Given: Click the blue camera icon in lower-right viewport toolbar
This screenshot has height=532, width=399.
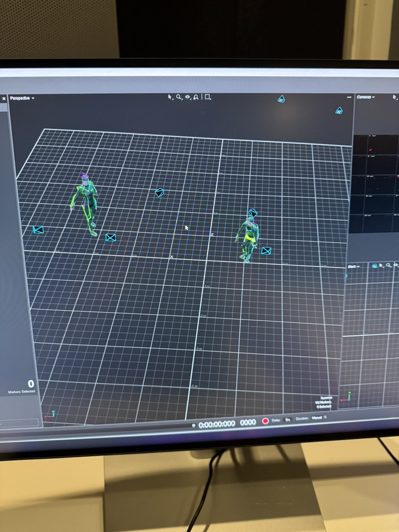Looking at the screenshot, I should (375, 265).
